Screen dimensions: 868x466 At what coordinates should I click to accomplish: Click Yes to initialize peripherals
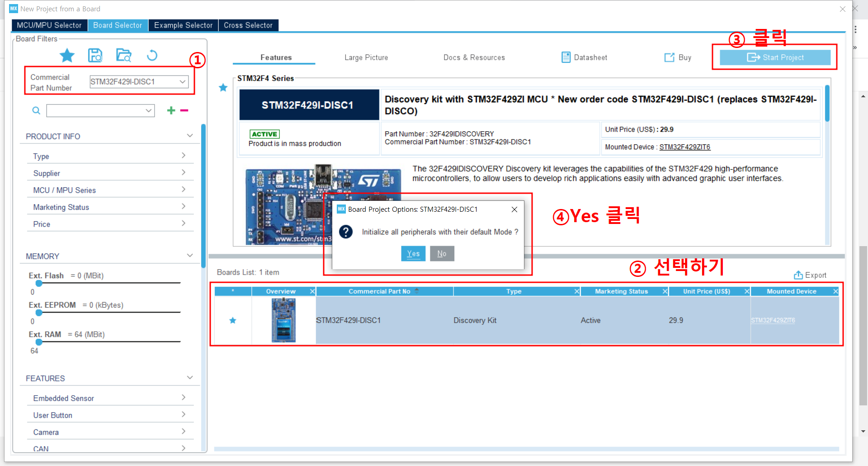413,253
